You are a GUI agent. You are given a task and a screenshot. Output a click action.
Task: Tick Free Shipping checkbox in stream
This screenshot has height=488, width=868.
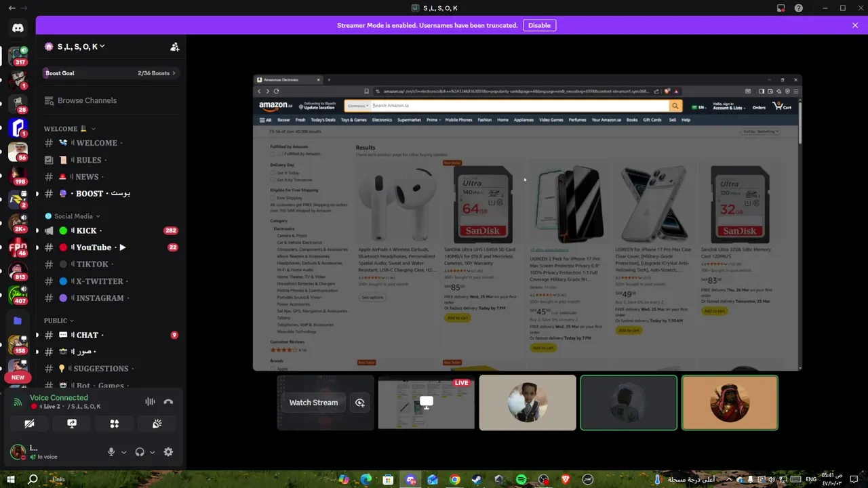(x=273, y=198)
